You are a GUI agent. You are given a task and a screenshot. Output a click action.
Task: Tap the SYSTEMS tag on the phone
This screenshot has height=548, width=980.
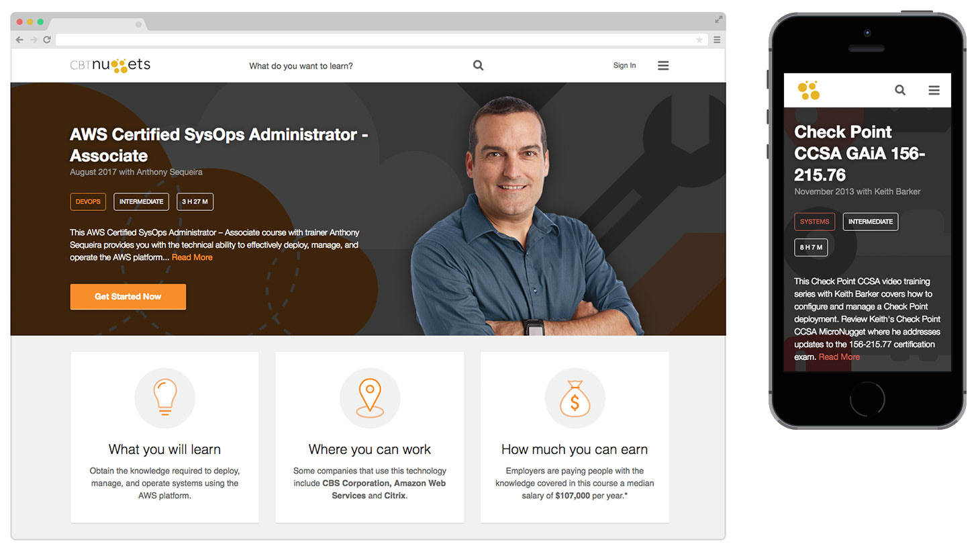click(814, 222)
